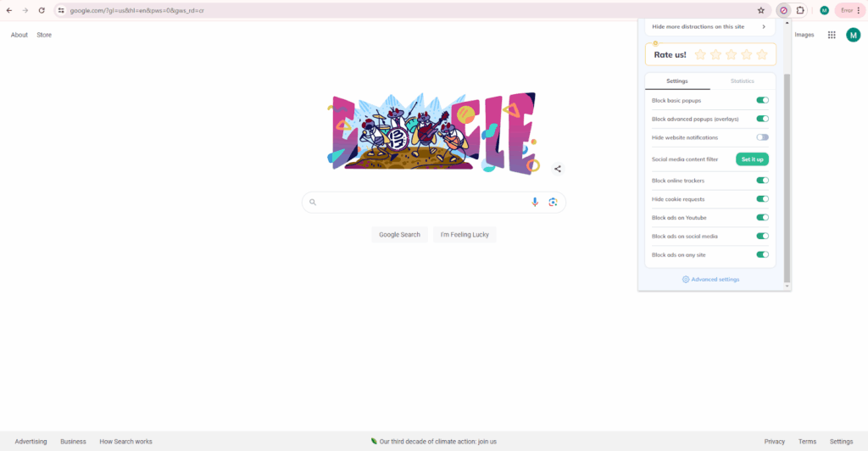Click the Google Search button
The height and width of the screenshot is (451, 868).
click(399, 235)
